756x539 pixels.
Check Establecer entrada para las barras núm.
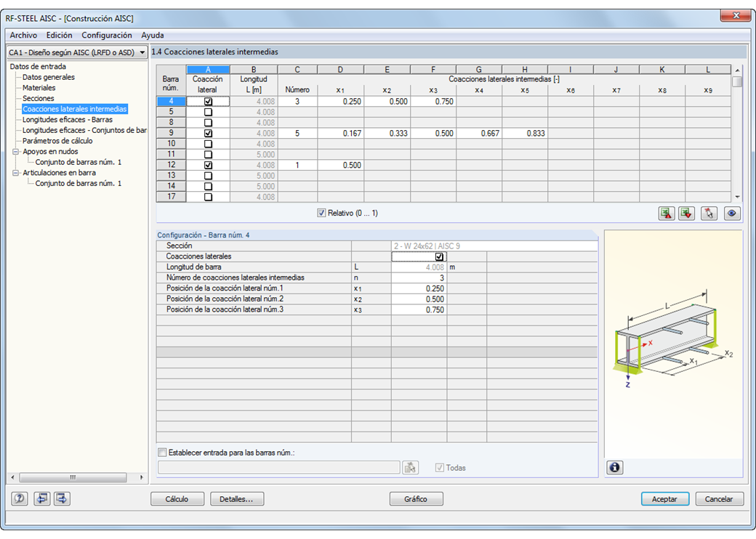pyautogui.click(x=163, y=453)
